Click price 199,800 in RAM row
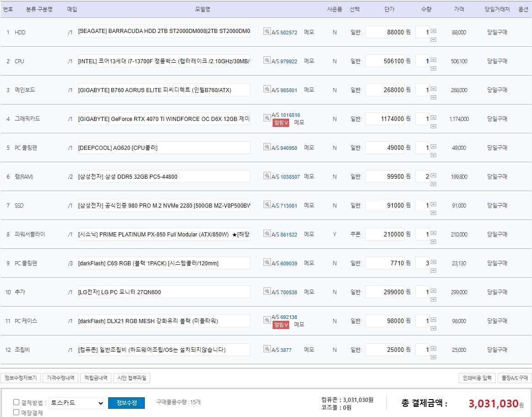Screen dimensions: 532x417 point(459,177)
